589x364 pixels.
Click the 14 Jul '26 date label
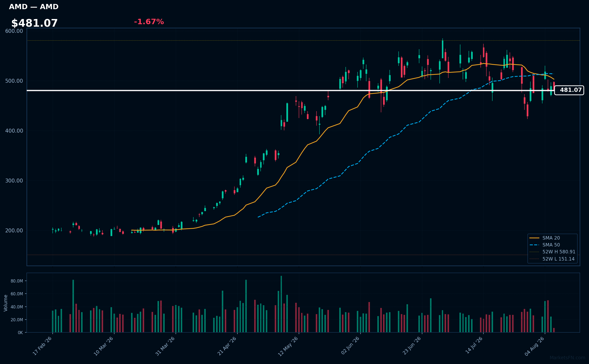474,345
